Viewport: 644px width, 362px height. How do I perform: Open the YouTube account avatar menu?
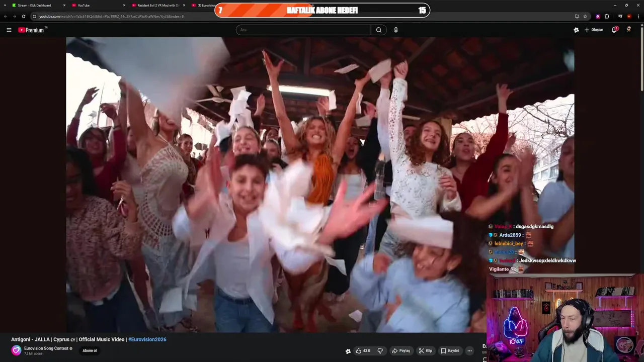pos(629,30)
